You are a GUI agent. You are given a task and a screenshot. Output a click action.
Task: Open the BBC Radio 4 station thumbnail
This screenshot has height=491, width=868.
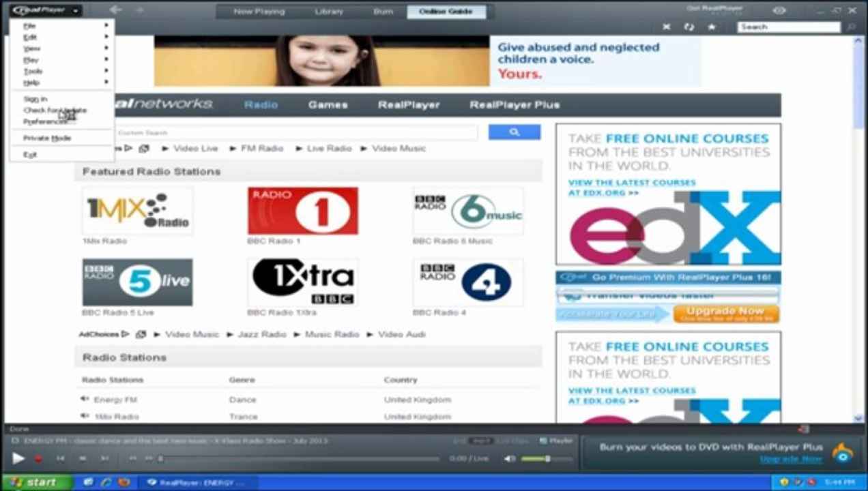tap(468, 282)
